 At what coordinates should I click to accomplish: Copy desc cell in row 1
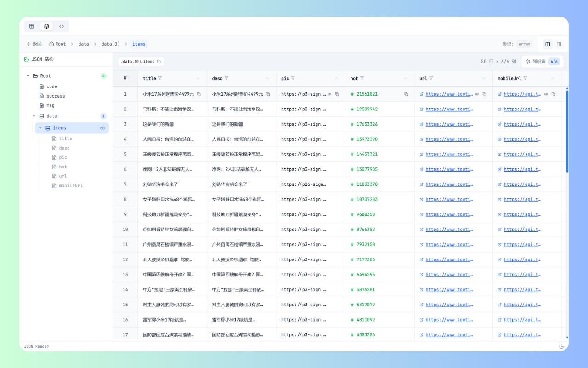pyautogui.click(x=268, y=94)
